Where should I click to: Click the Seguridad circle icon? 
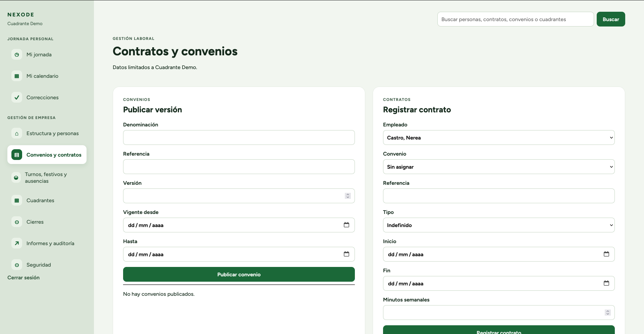tap(17, 265)
